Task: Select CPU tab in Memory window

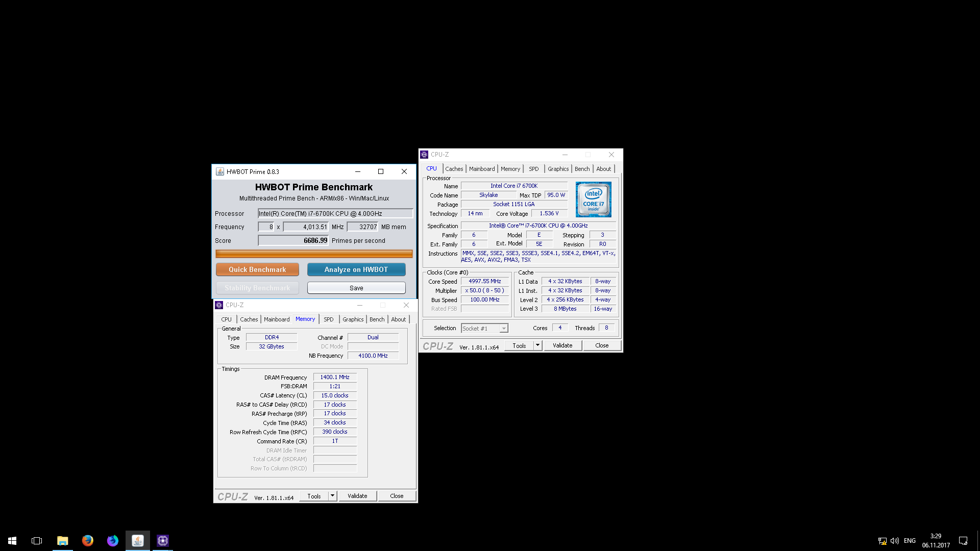Action: tap(226, 319)
